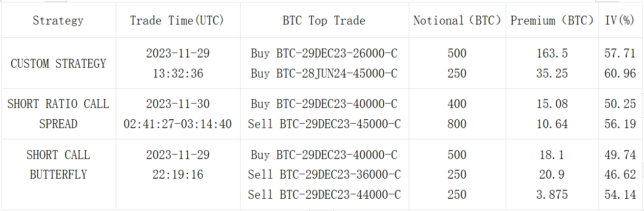Click the Buy BTC-28JUN24-45000-C trade
Screen dimensions: 644x211
tap(324, 74)
